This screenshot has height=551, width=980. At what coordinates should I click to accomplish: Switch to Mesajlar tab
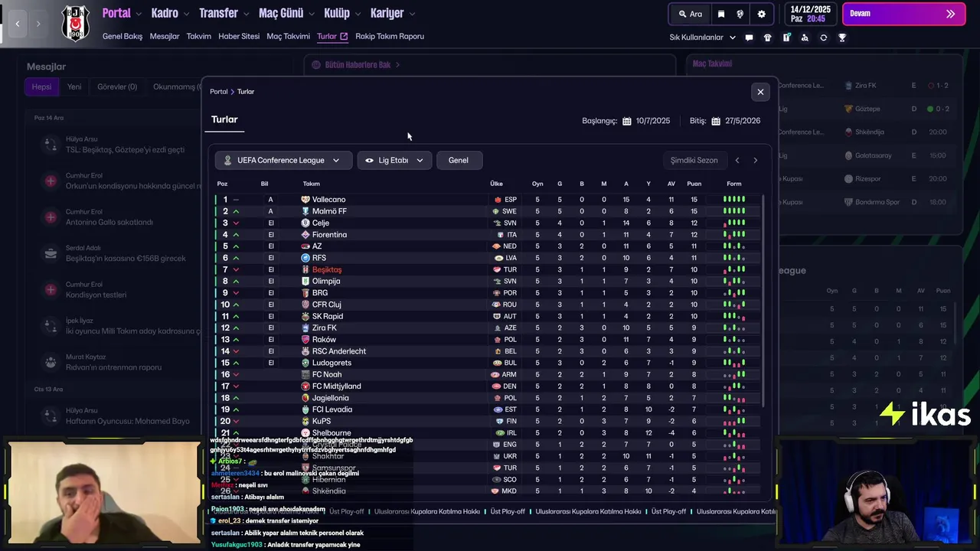pyautogui.click(x=165, y=36)
